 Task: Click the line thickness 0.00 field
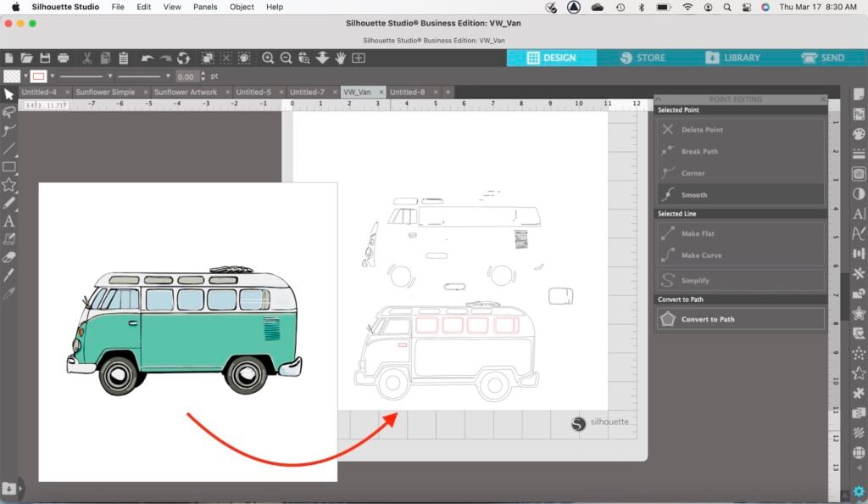[186, 76]
